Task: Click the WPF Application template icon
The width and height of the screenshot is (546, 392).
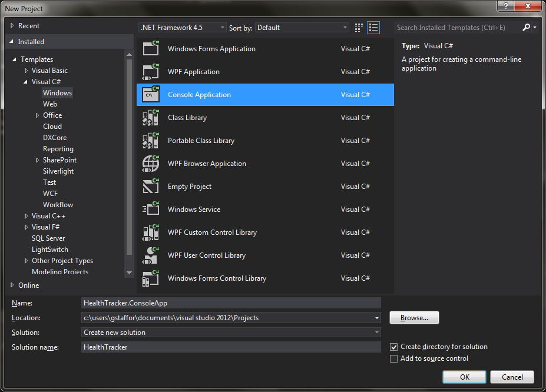Action: [x=151, y=71]
